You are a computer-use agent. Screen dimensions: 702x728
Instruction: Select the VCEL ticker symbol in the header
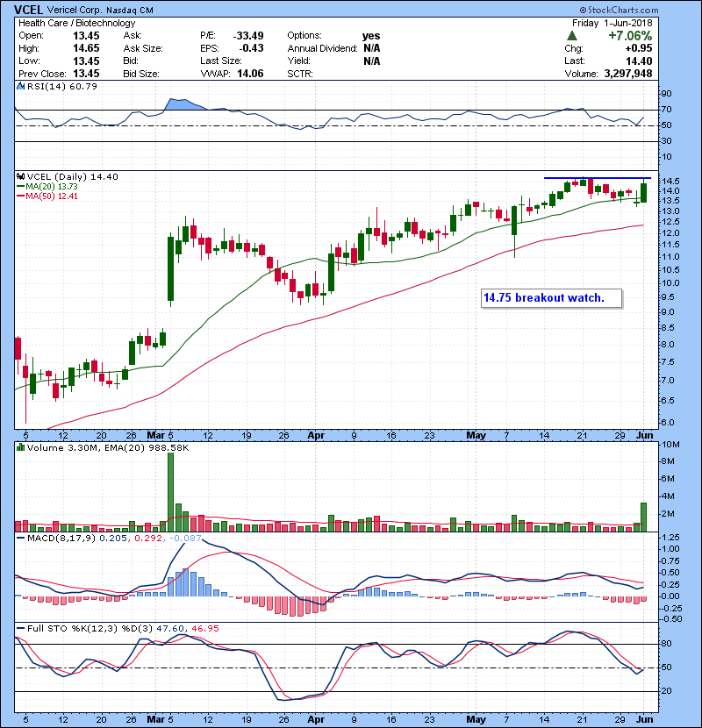(28, 10)
